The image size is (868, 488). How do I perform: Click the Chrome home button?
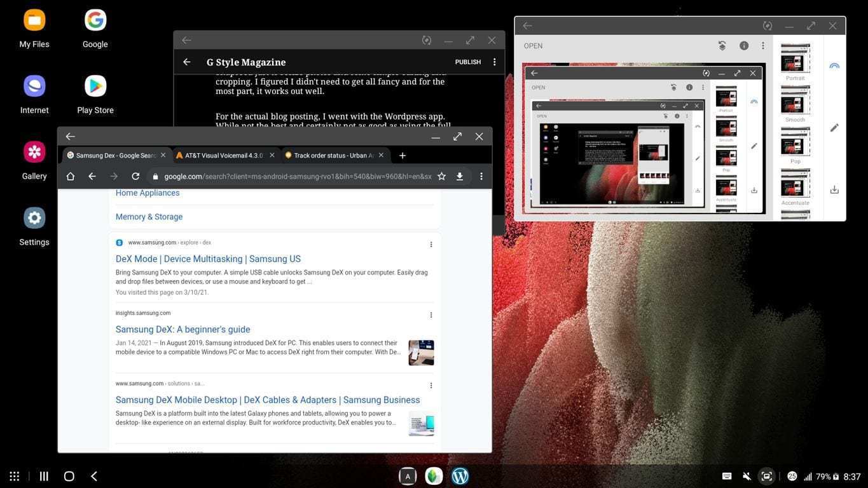[71, 176]
